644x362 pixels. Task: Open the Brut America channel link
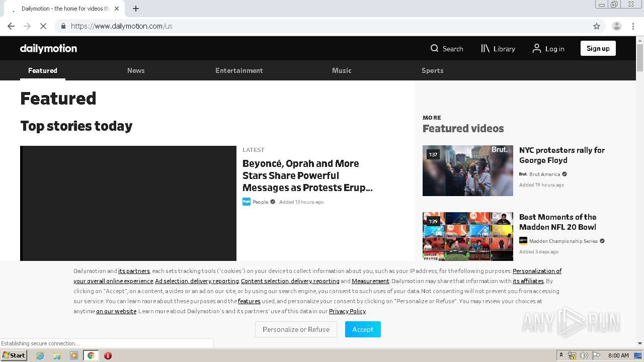544,174
